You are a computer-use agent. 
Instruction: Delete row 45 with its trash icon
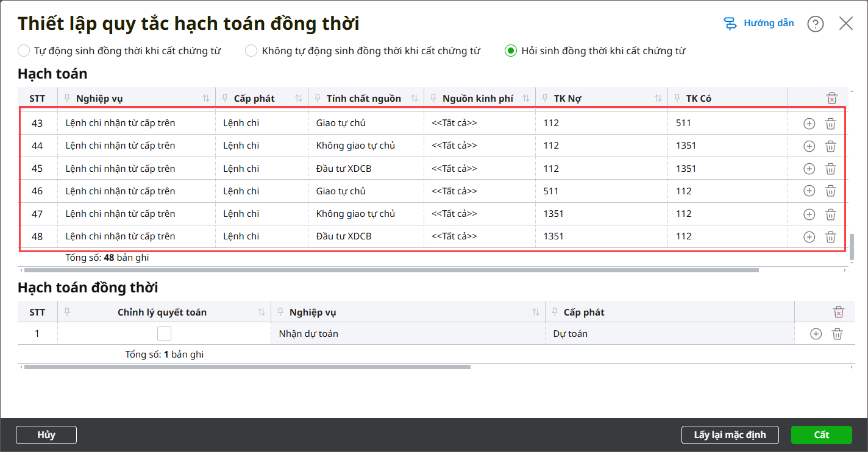[x=830, y=169]
